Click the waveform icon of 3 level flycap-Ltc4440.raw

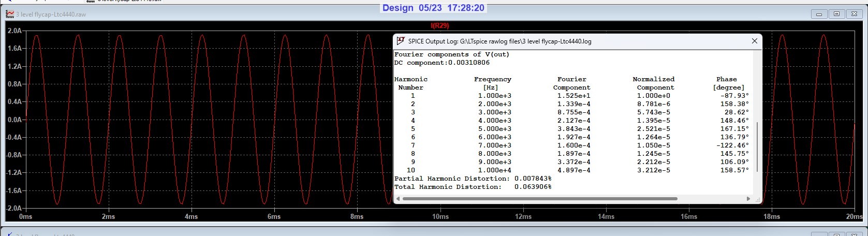click(x=10, y=14)
